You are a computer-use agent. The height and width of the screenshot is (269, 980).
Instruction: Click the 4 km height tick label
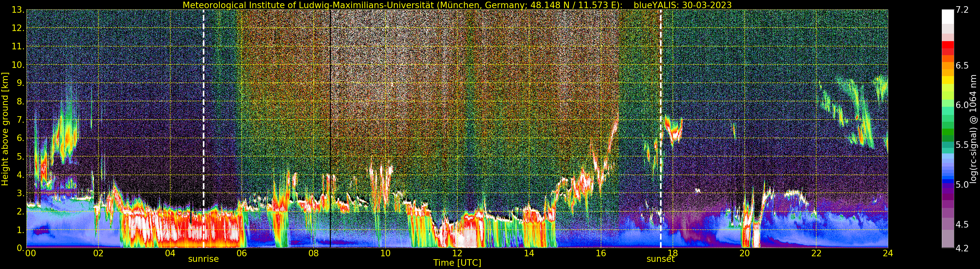pyautogui.click(x=21, y=175)
